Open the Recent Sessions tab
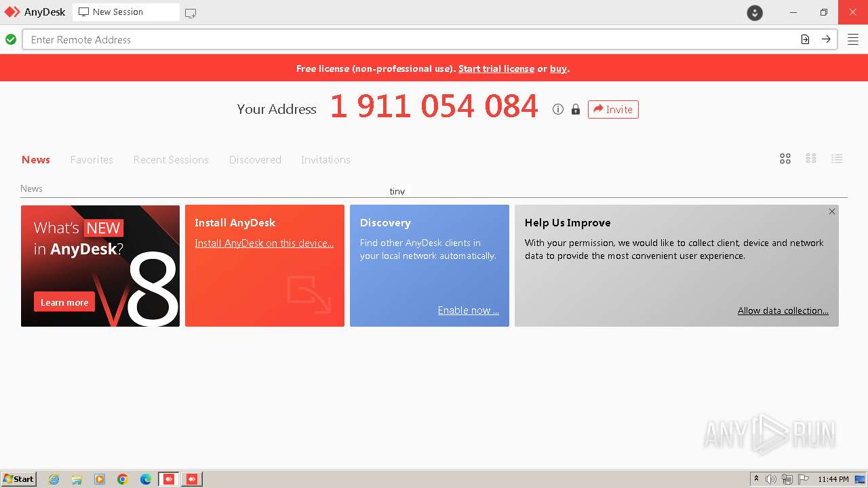 [x=171, y=160]
